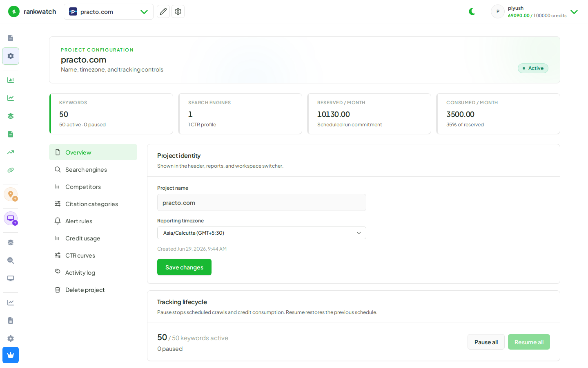This screenshot has width=588, height=368.
Task: Go to Search engines settings
Action: point(93,169)
